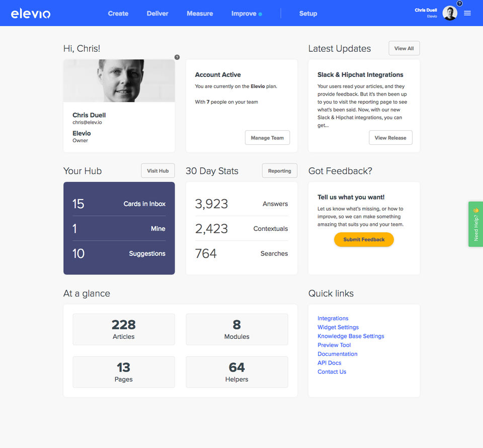Submit feedback with the yellow button
The image size is (483, 448).
[364, 239]
